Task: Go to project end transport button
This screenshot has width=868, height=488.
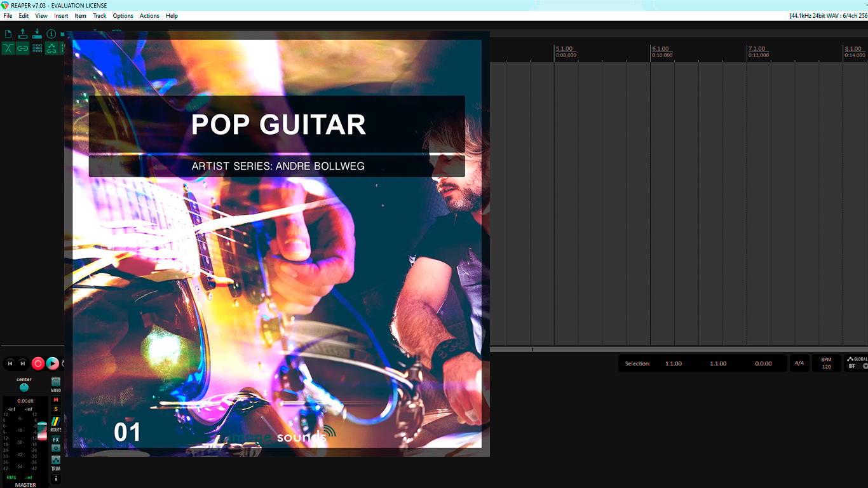Action: click(x=23, y=363)
